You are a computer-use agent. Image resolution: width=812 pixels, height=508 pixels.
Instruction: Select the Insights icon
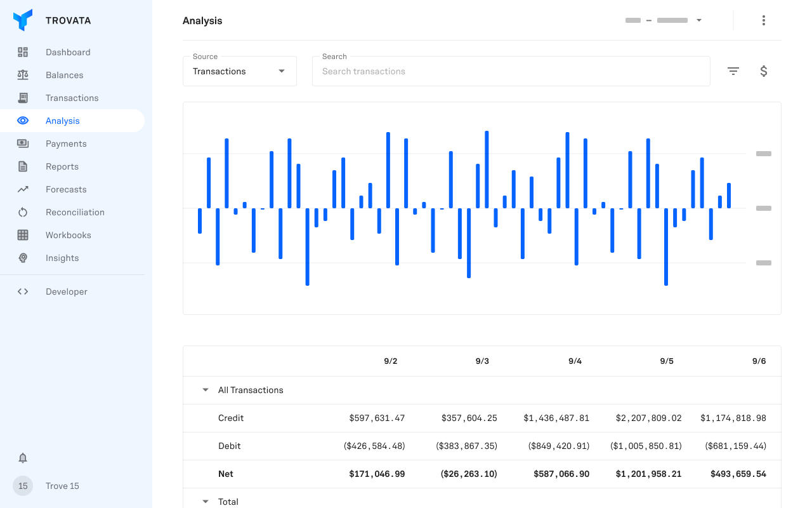[23, 258]
